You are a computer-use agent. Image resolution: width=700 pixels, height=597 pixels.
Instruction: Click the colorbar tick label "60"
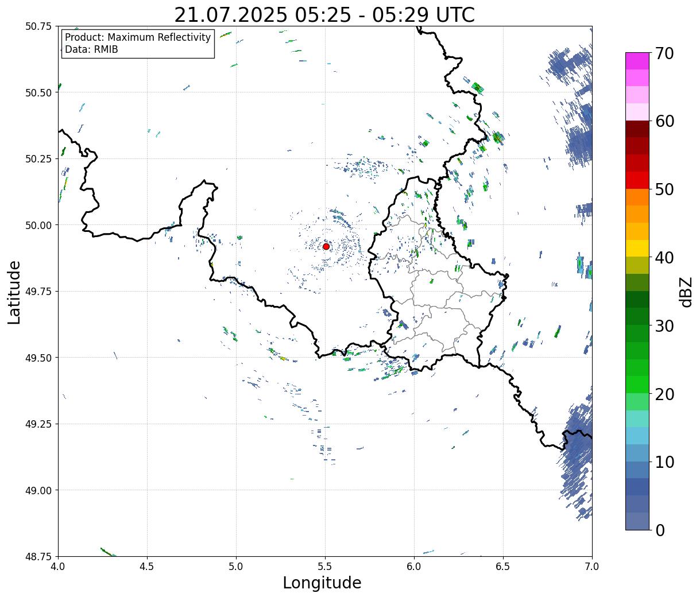click(664, 121)
